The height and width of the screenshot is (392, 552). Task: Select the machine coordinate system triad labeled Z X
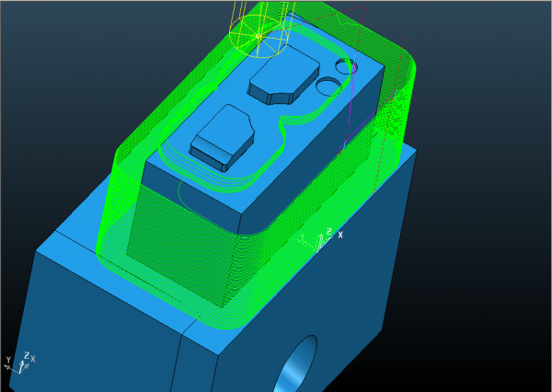point(319,240)
